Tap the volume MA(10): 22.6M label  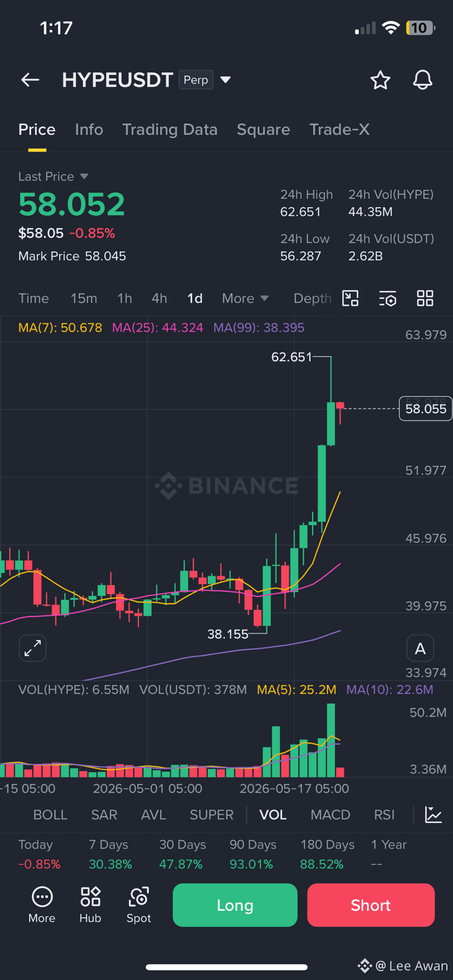pyautogui.click(x=390, y=689)
